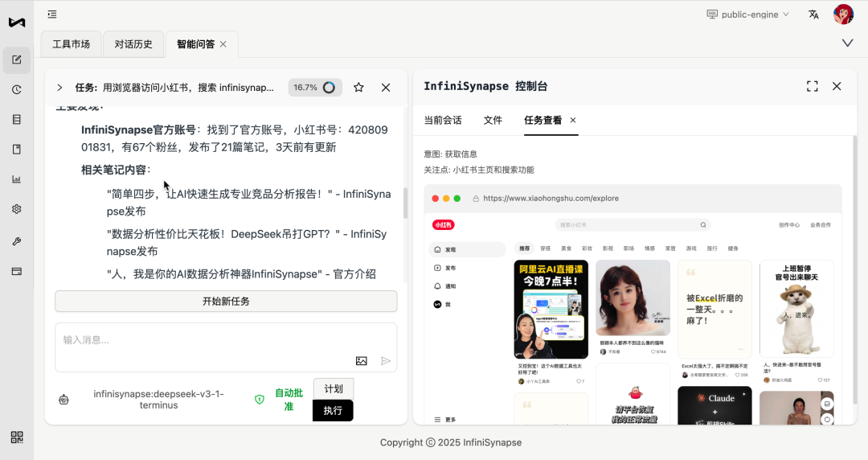Close the 任务查看 tab
Viewport: 868px width, 460px height.
[573, 121]
